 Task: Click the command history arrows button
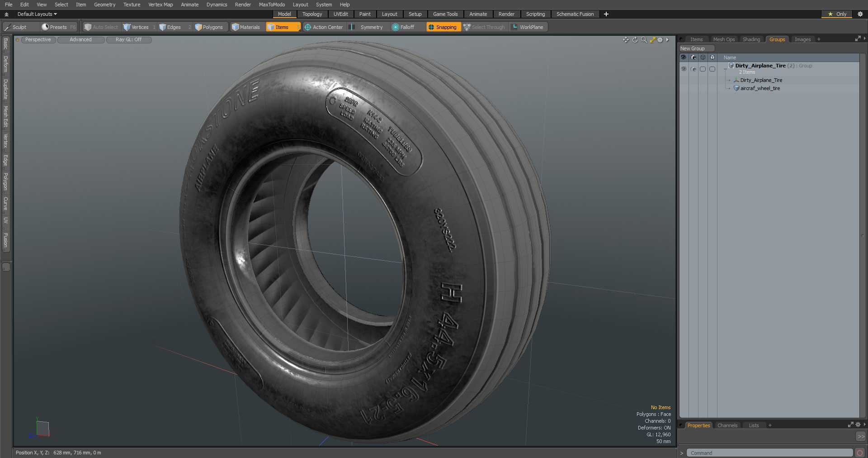(x=861, y=437)
